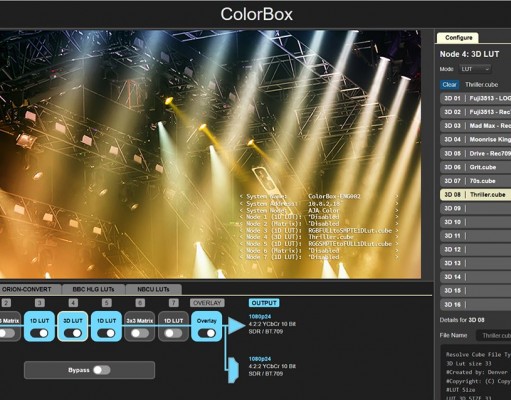
Task: Toggle the node 4 3D LUT switch
Action: pyautogui.click(x=73, y=333)
